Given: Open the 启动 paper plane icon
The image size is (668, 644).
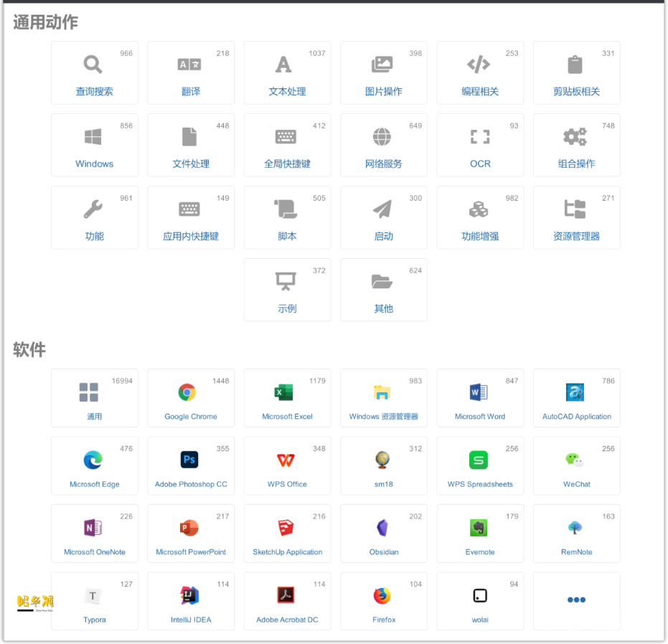Looking at the screenshot, I should tap(382, 209).
